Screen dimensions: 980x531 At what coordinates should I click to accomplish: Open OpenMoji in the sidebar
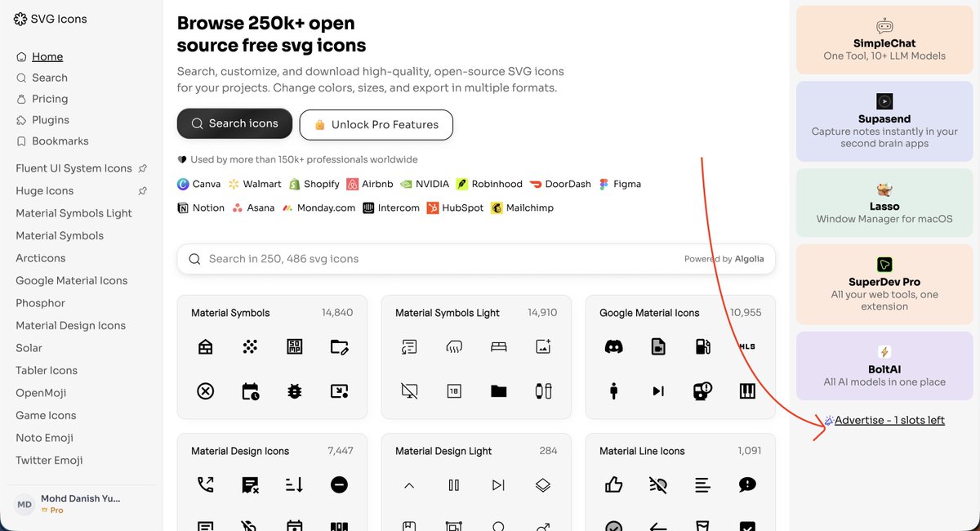click(x=41, y=393)
